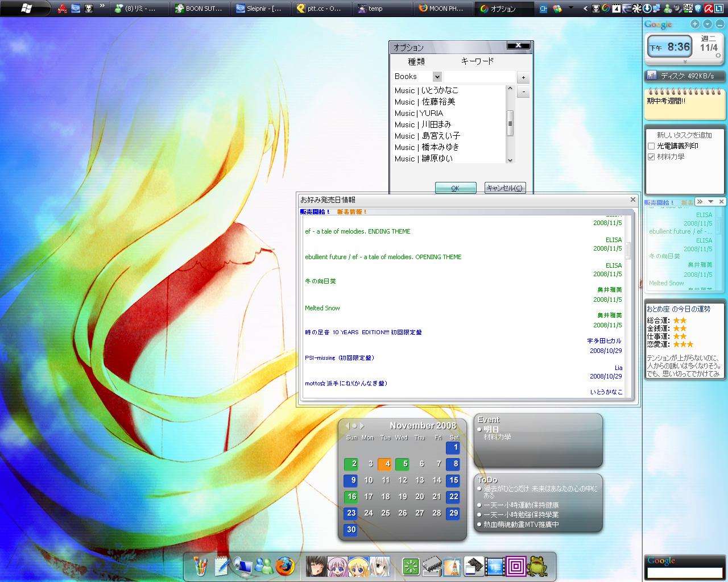Image resolution: width=728 pixels, height=582 pixels.
Task: Switch to the BOON SUT taskbar window
Action: pos(201,9)
